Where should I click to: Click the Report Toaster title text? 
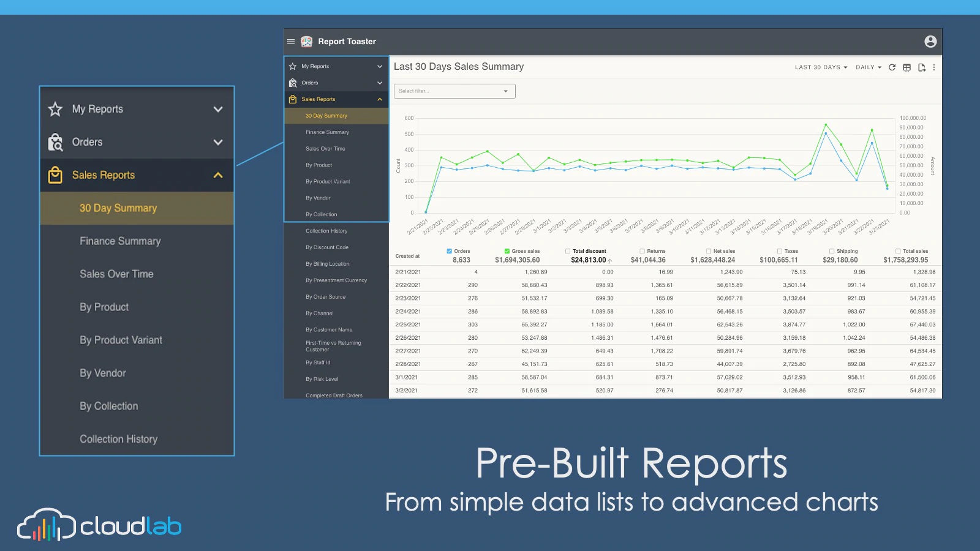point(347,42)
